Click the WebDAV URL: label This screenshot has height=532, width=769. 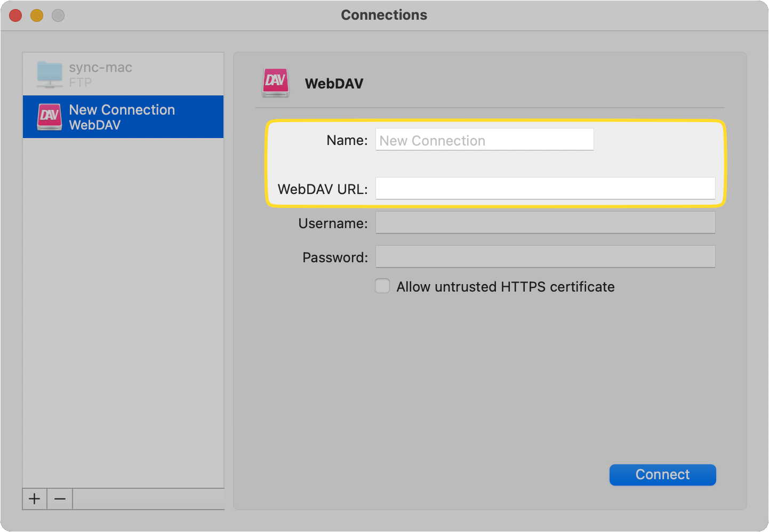coord(322,189)
